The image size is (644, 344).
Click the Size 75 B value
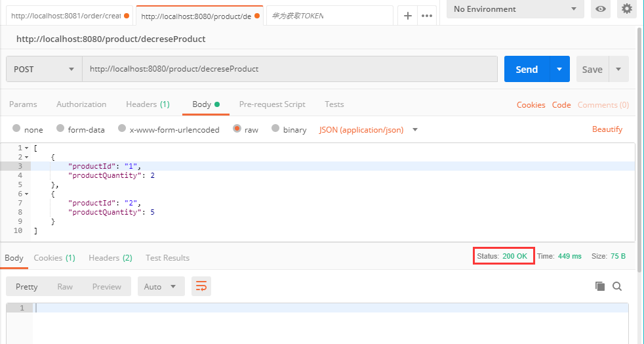click(x=618, y=256)
